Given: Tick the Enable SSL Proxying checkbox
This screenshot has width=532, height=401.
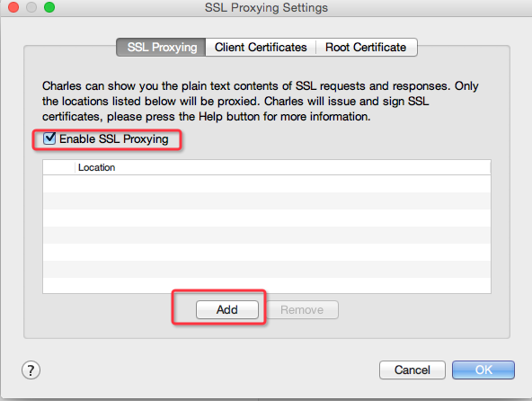Looking at the screenshot, I should tap(49, 138).
